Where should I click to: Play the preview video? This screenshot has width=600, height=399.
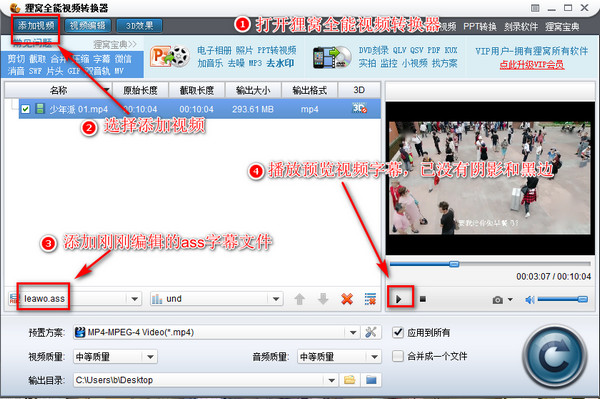coord(399,299)
